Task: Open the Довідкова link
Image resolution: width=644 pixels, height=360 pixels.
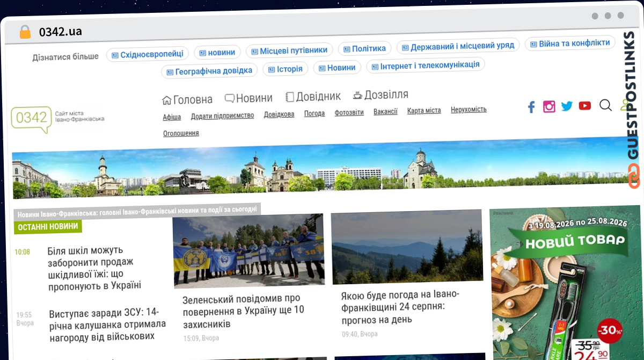Action: [x=279, y=114]
